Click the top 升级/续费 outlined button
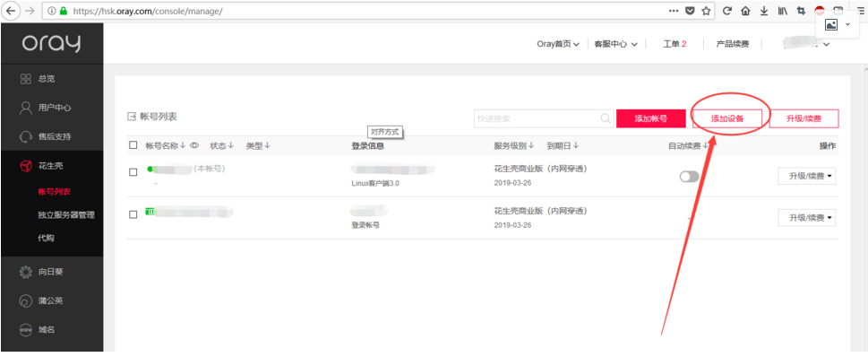The width and height of the screenshot is (868, 357). (804, 118)
